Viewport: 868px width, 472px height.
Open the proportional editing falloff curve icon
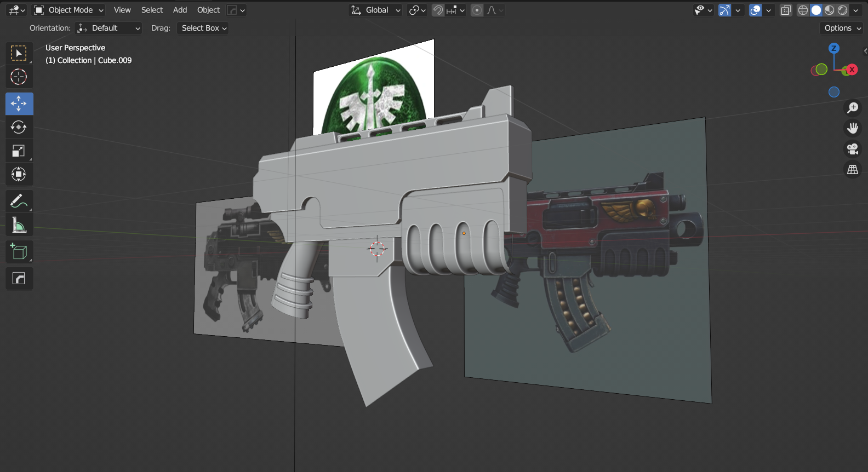click(494, 10)
